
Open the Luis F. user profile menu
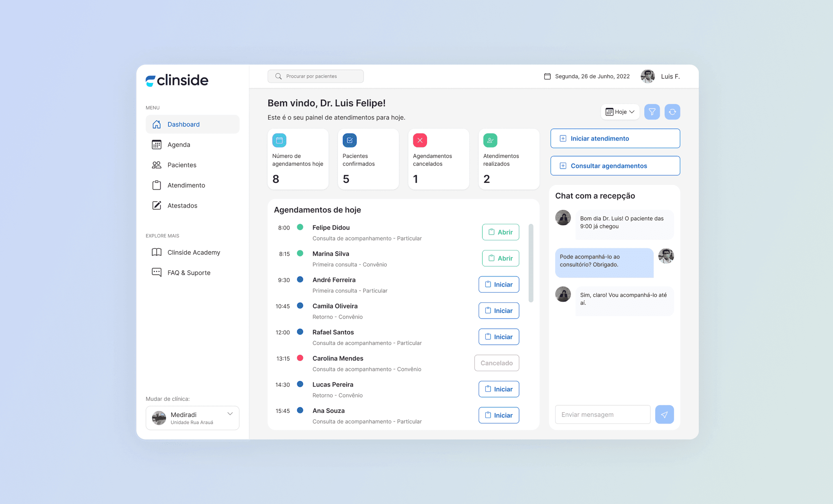coord(661,76)
